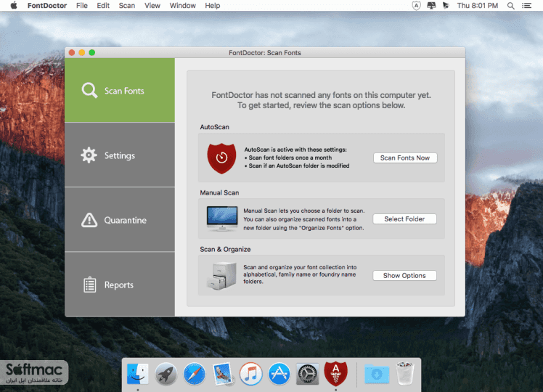
Task: Open the View menu
Action: (x=152, y=6)
